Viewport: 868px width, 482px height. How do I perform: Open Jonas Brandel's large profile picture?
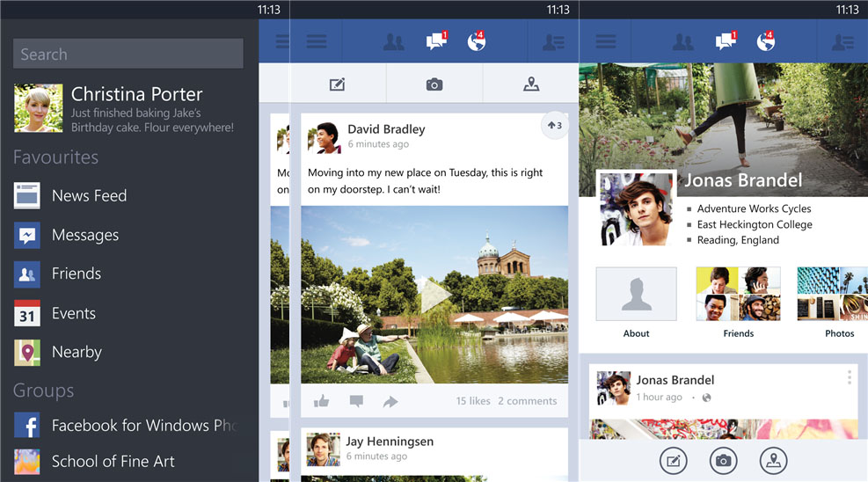point(637,208)
